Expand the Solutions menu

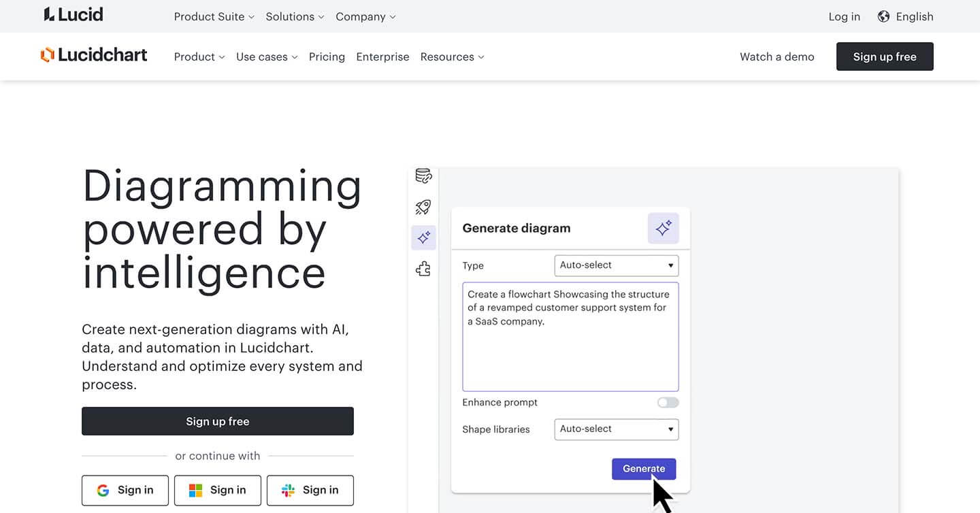click(x=295, y=16)
